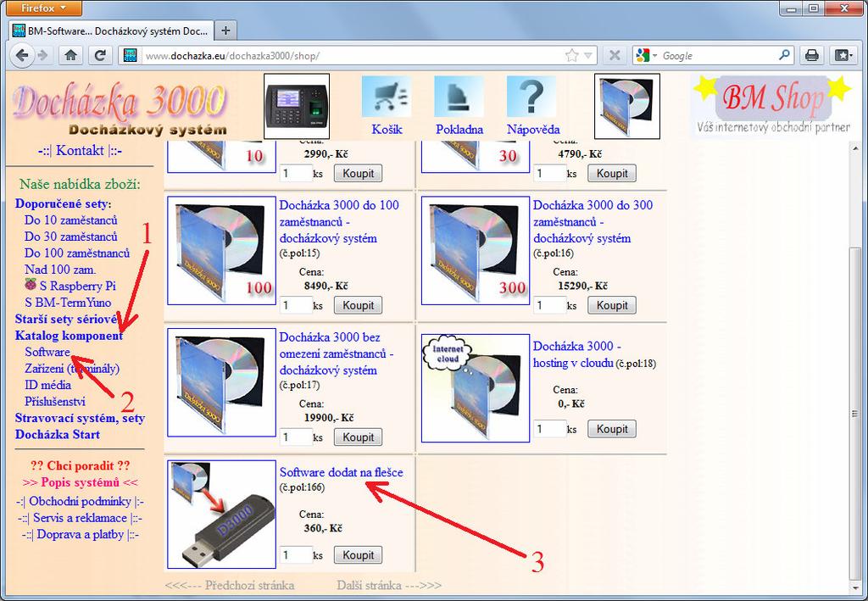The width and height of the screenshot is (868, 601).
Task: Bookmark this page with the star icon
Action: point(572,55)
